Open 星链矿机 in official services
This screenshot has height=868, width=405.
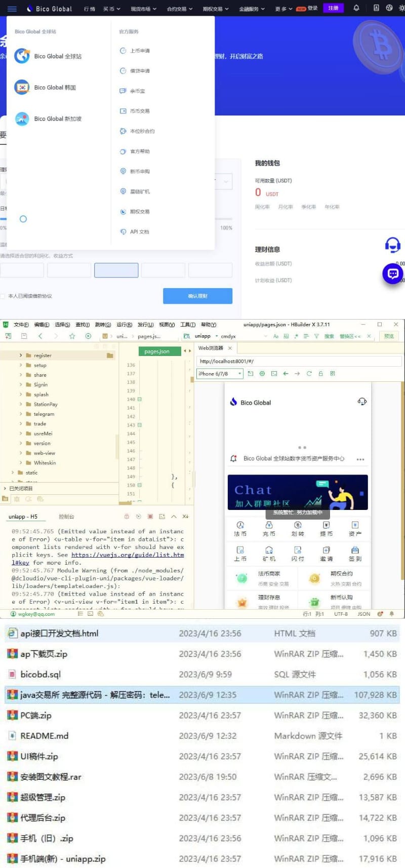pyautogui.click(x=135, y=191)
